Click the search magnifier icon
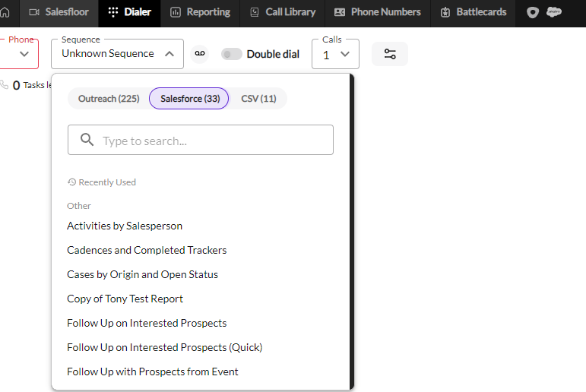 pyautogui.click(x=87, y=140)
